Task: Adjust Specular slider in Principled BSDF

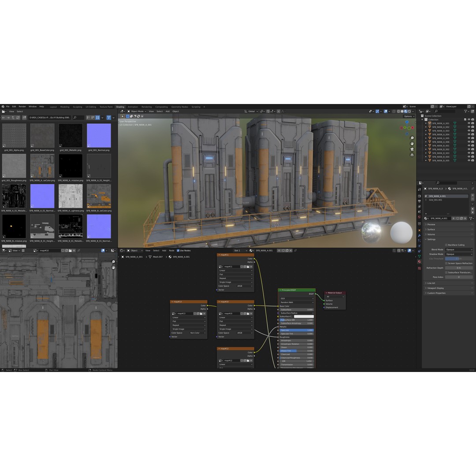Action: pyautogui.click(x=297, y=330)
